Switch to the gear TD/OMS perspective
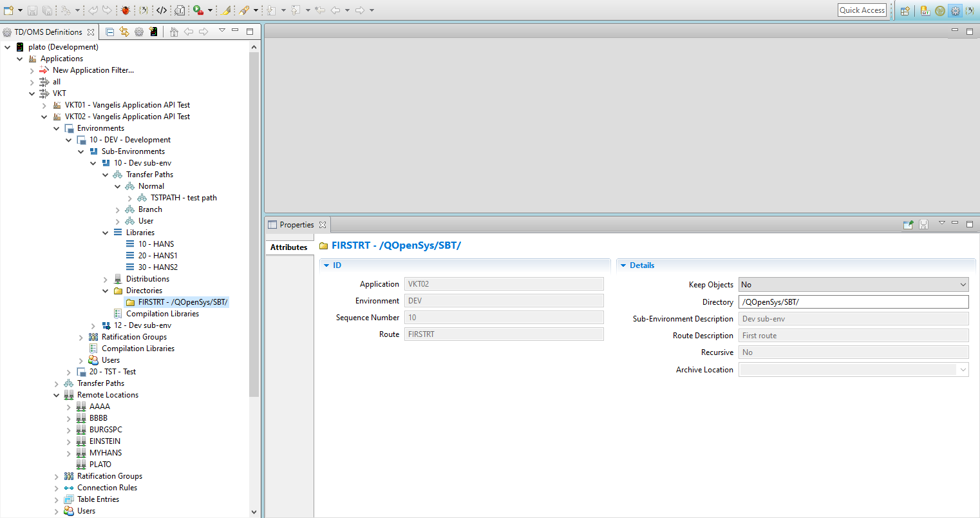This screenshot has width=980, height=518. [x=955, y=10]
